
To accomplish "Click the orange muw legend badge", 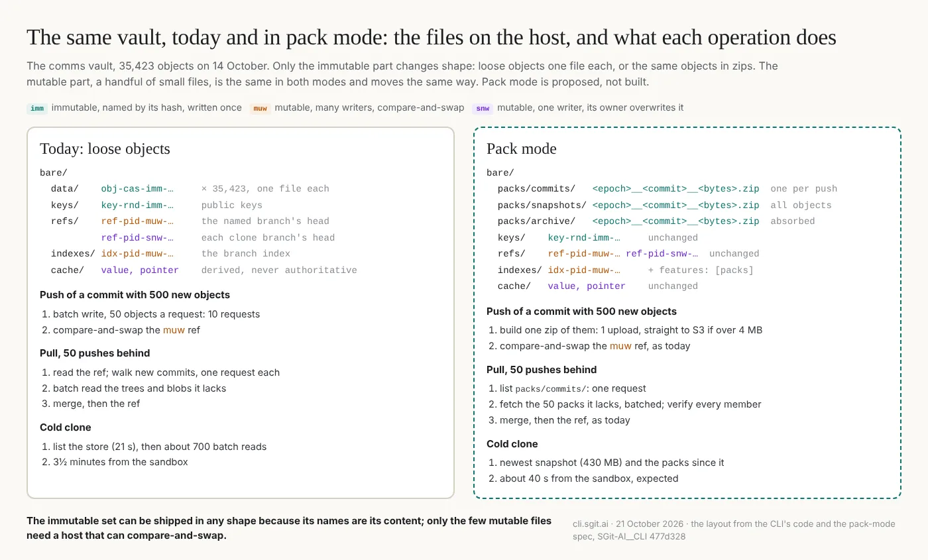I will [x=261, y=108].
